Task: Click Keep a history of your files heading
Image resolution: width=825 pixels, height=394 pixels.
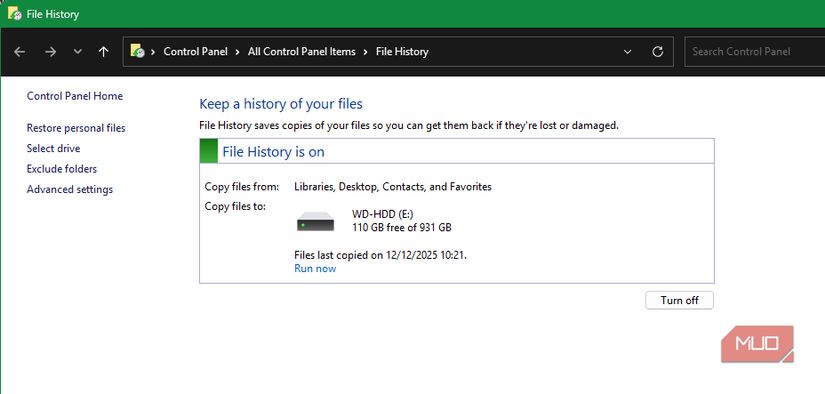Action: pyautogui.click(x=281, y=104)
